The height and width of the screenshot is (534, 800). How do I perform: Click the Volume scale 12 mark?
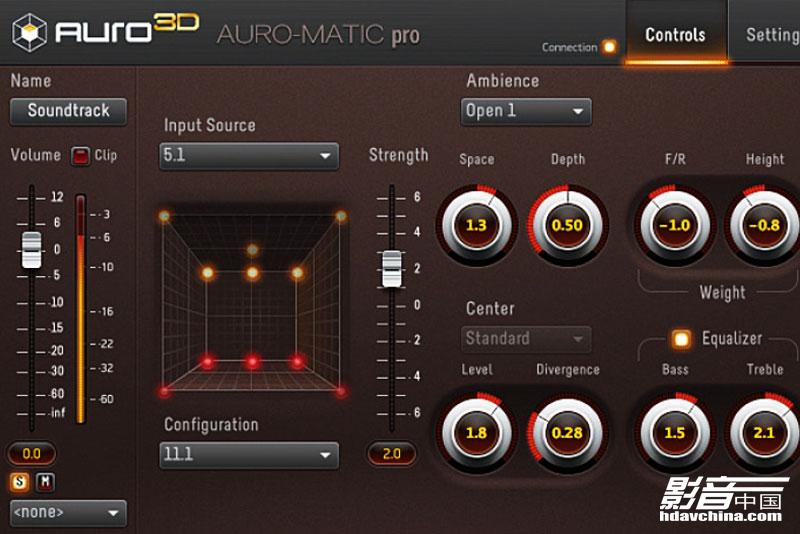coord(57,197)
